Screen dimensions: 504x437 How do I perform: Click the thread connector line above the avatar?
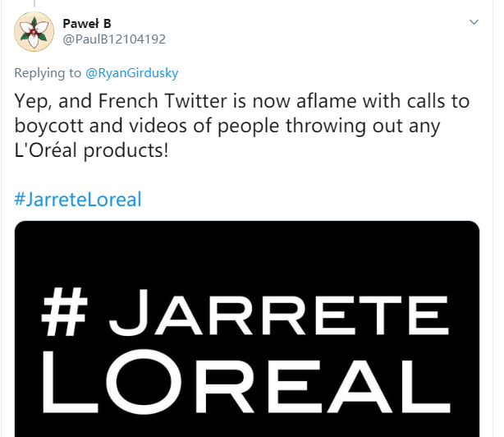pos(34,4)
